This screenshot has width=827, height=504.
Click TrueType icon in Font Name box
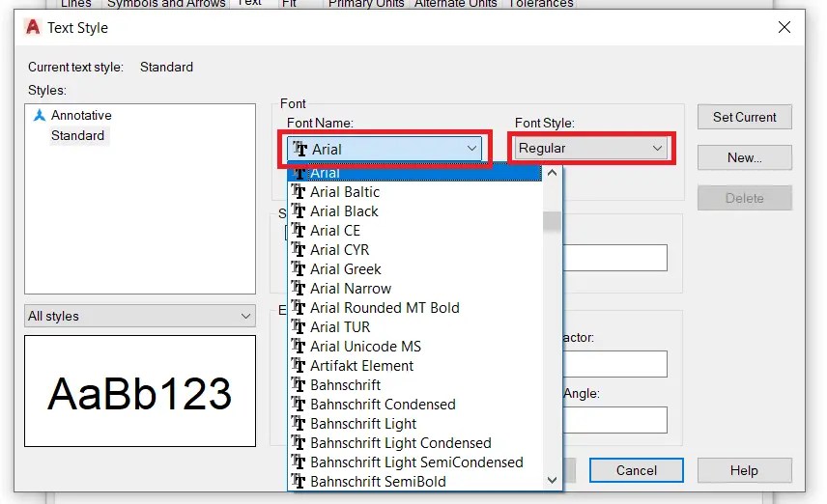pos(300,150)
